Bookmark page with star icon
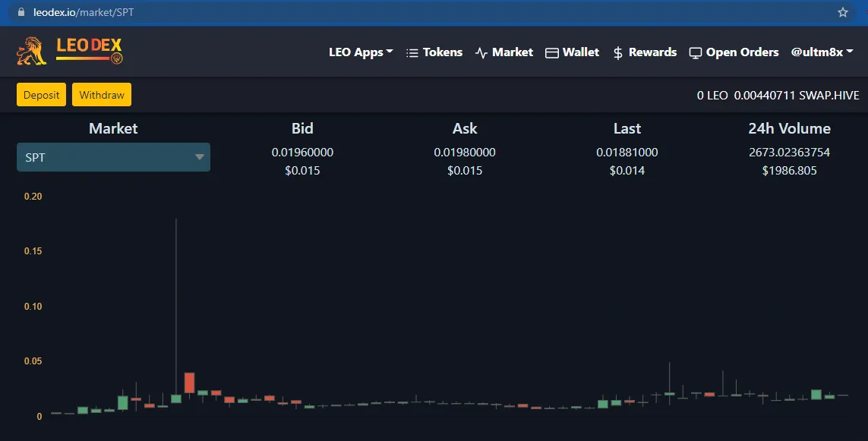This screenshot has height=441, width=868. point(842,12)
